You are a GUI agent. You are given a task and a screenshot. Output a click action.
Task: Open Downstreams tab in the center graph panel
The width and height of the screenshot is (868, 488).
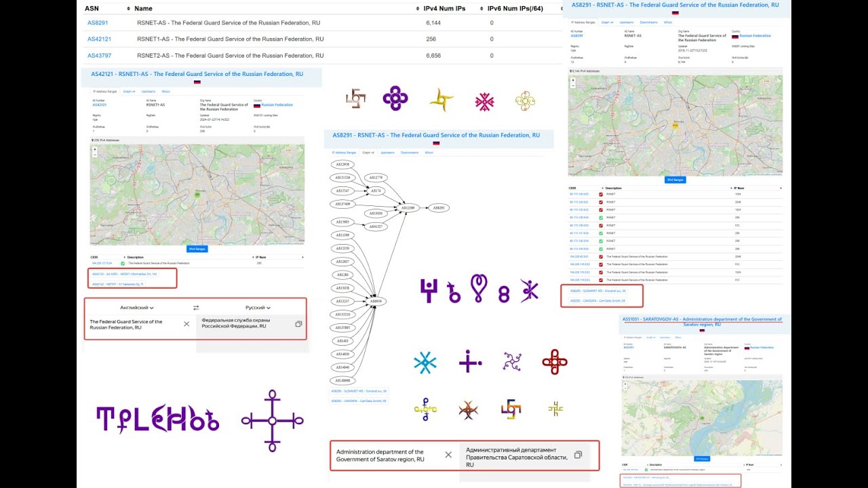point(409,152)
